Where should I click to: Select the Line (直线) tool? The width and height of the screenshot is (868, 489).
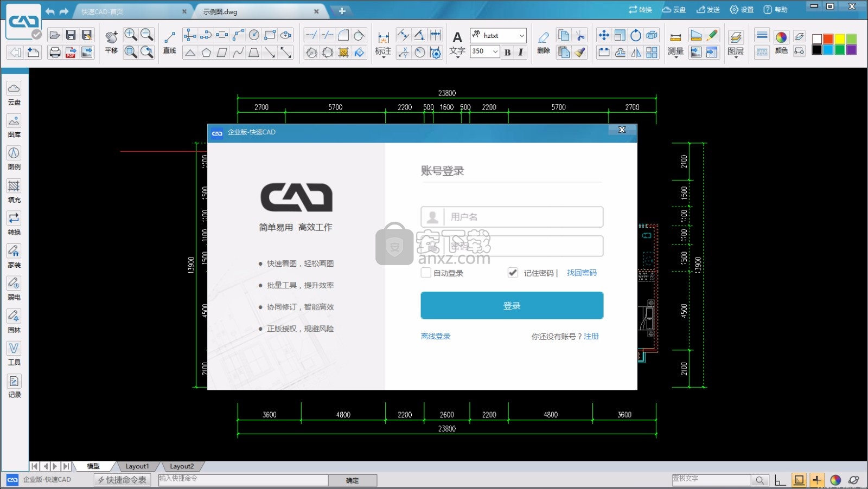[x=170, y=42]
